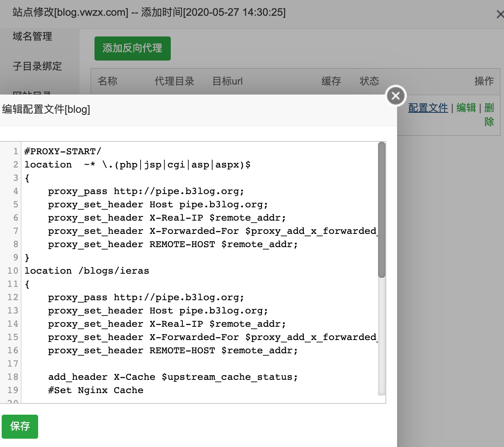Open the 子目录绑定 menu item
The height and width of the screenshot is (447, 504).
tap(37, 66)
